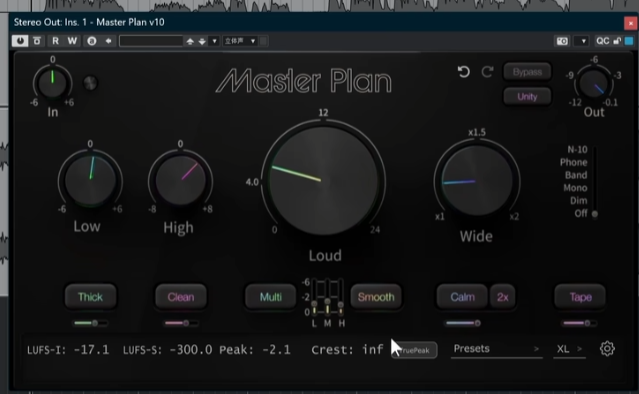
Task: Toggle the Bypass button
Action: pyautogui.click(x=527, y=72)
